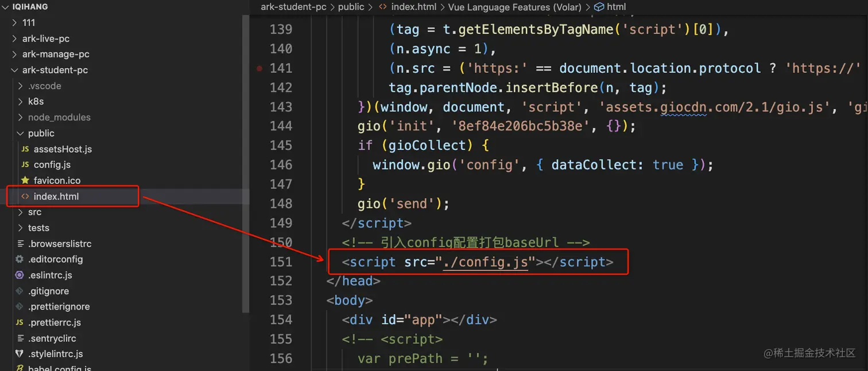Open ./config.js link in script tag

click(x=486, y=262)
